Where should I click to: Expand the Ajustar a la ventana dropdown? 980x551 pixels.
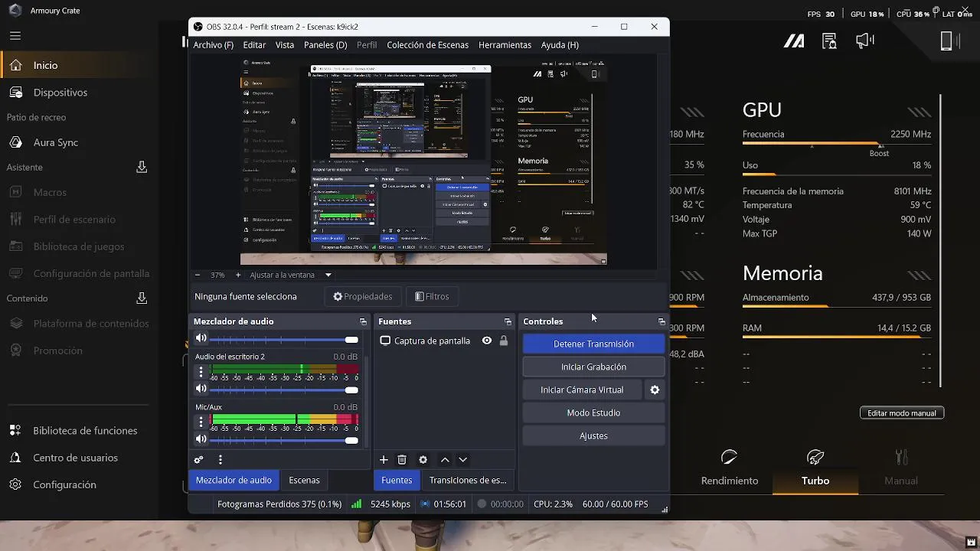click(x=328, y=275)
